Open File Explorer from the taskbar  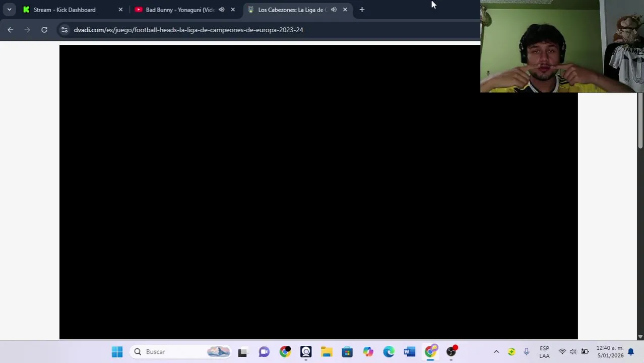point(327,352)
